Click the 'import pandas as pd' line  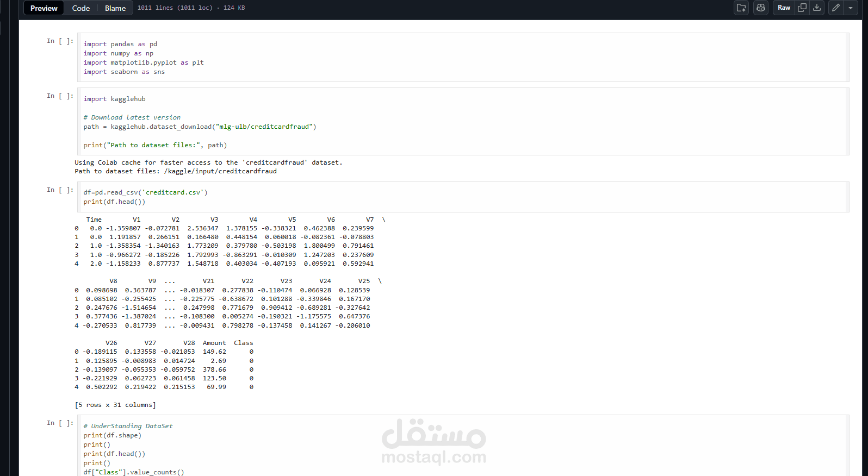120,44
